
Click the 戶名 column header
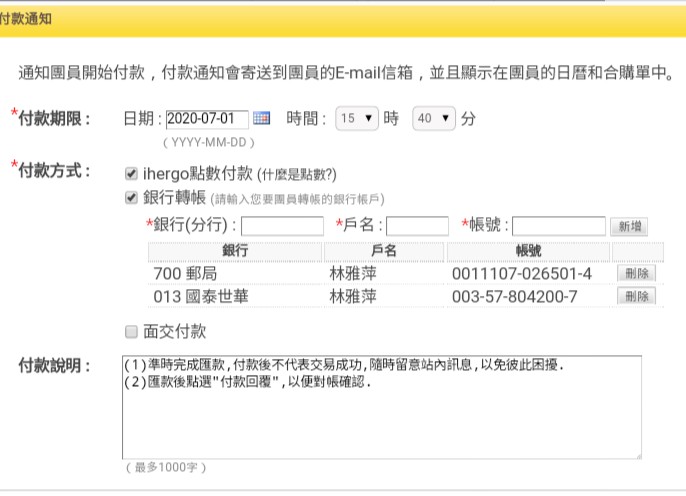coord(384,251)
